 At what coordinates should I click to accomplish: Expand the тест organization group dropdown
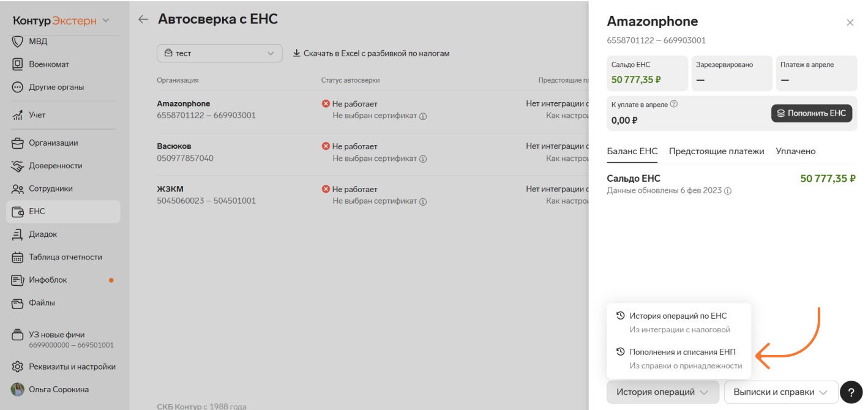pyautogui.click(x=220, y=53)
